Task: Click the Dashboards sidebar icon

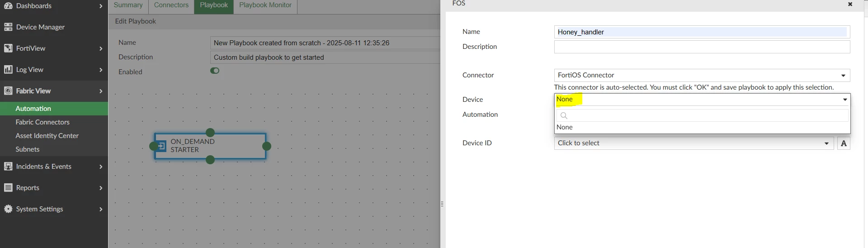Action: (x=8, y=6)
